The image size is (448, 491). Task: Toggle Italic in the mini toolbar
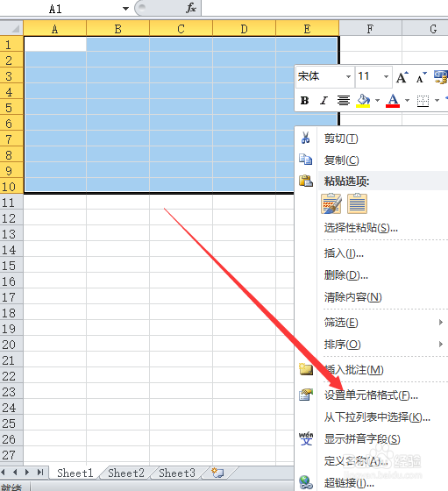coord(324,101)
